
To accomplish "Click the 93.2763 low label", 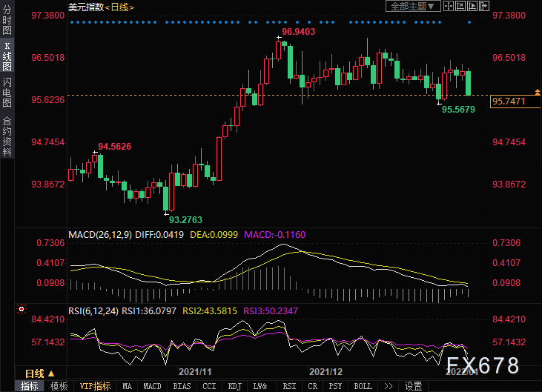I will click(185, 219).
